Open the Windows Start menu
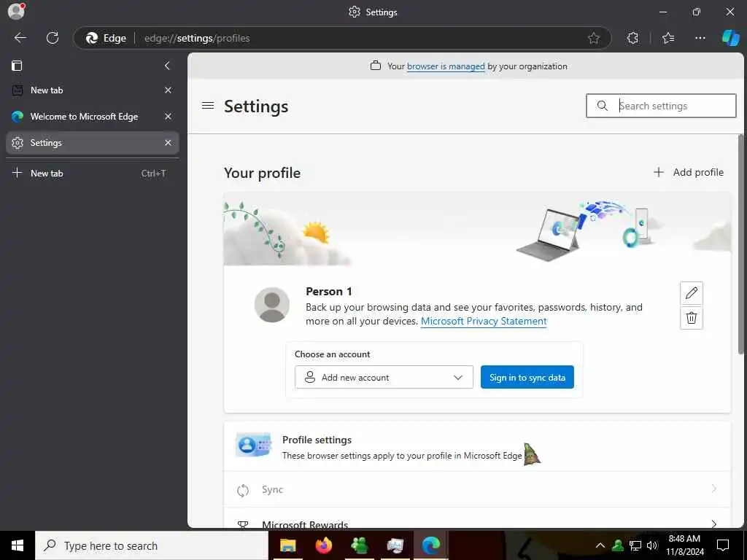747x560 pixels. pos(18,545)
